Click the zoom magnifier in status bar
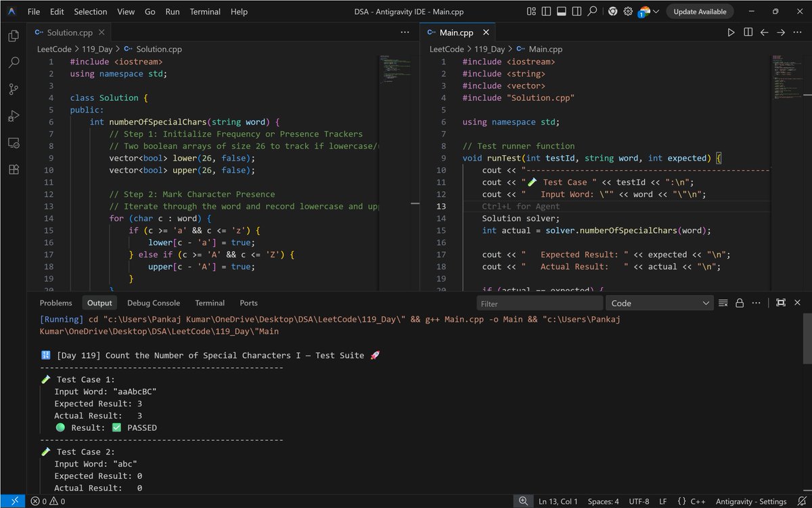Screen dimensions: 812x508 523,501
